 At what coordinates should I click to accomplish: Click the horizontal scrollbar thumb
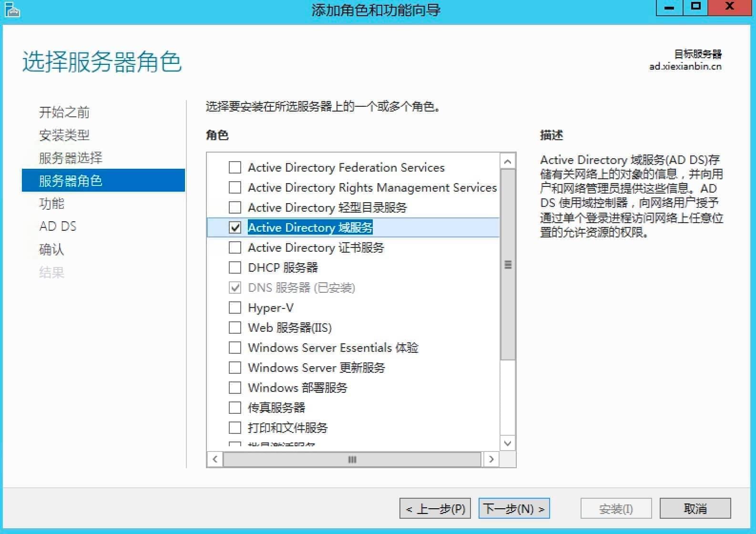coord(352,459)
